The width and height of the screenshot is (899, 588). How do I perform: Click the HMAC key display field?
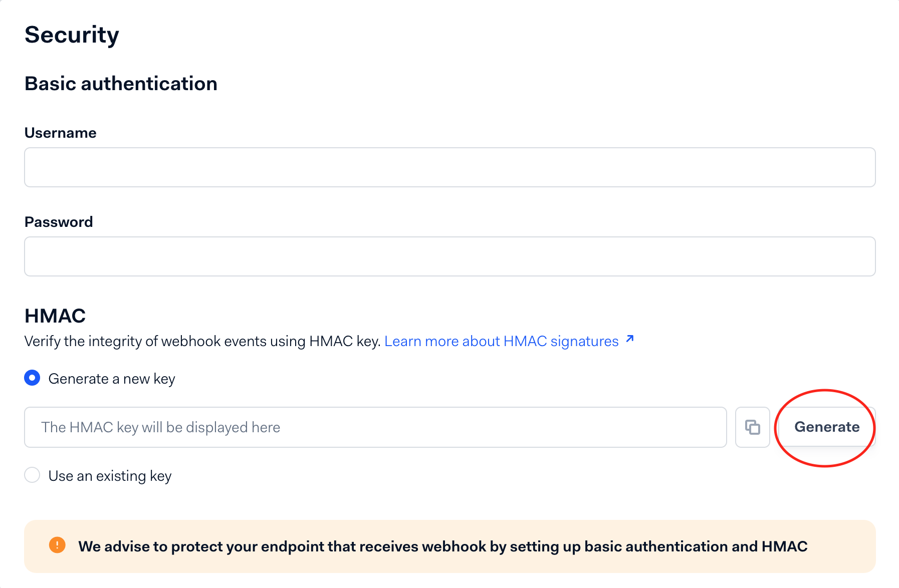(375, 427)
